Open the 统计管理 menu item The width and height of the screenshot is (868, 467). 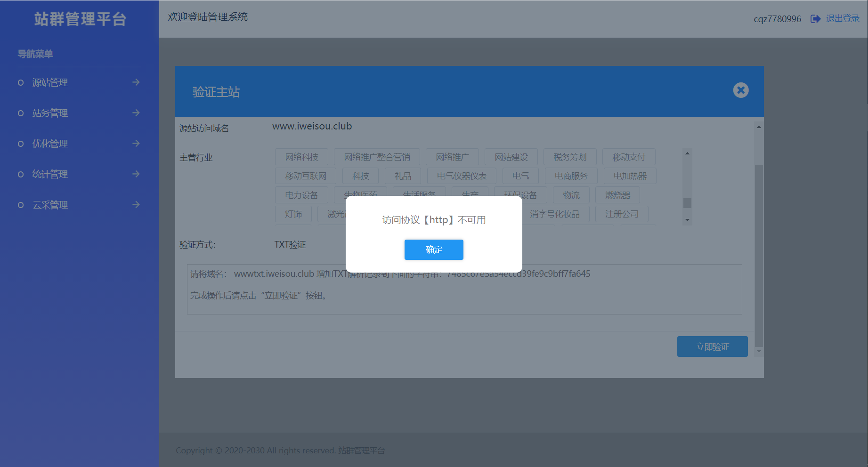coord(50,174)
